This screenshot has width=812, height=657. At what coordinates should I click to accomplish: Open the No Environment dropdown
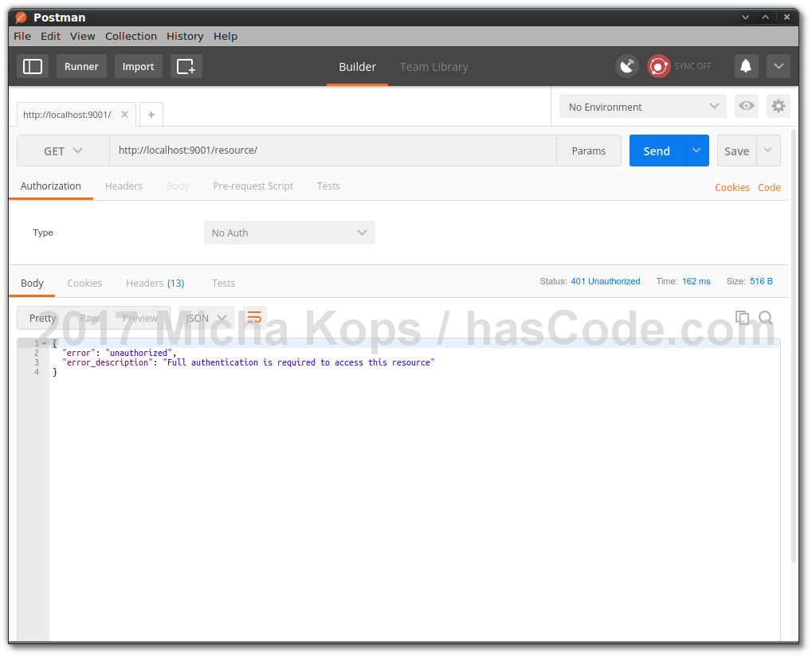point(641,105)
